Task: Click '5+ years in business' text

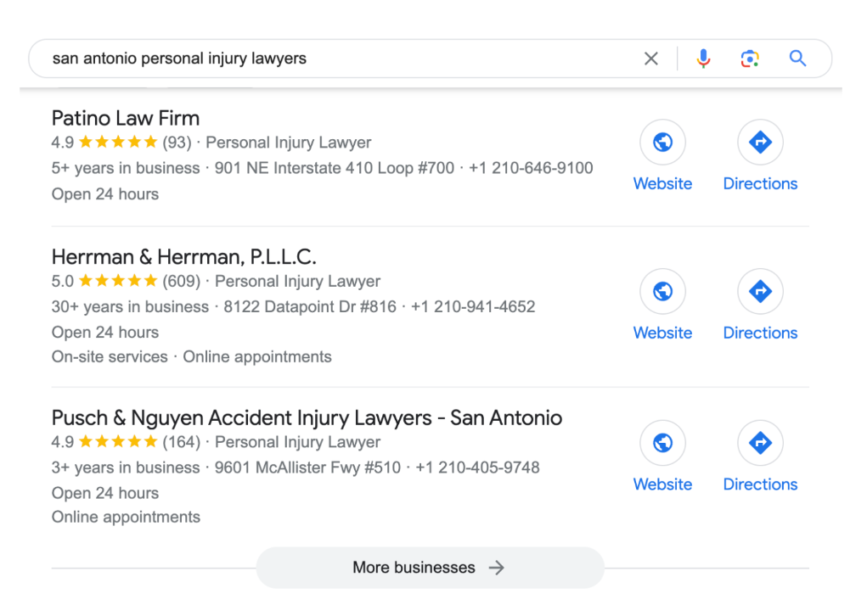Action: point(126,168)
